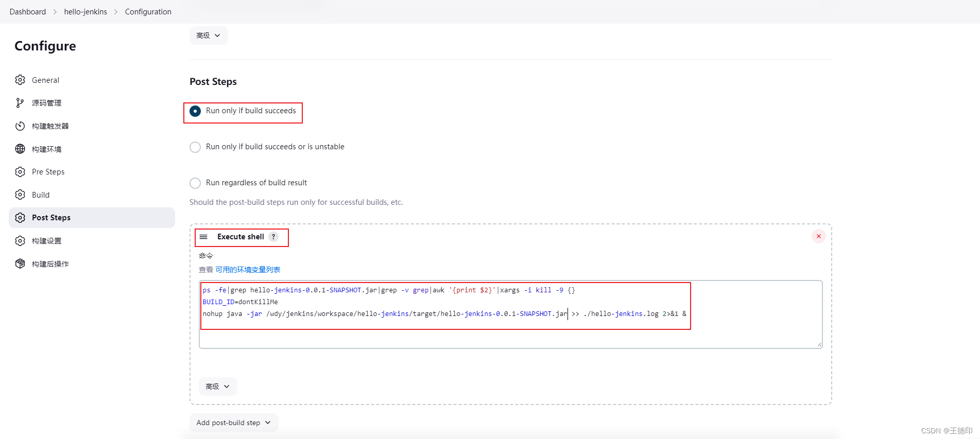Open the 可用的环境变量列表 link
The width and height of the screenshot is (980, 439).
pos(248,270)
